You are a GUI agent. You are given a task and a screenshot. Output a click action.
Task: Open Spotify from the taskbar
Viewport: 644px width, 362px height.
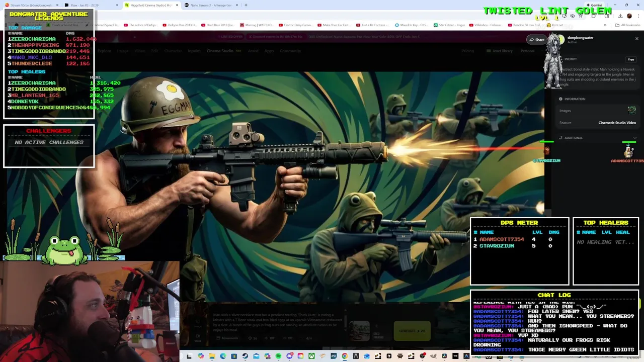click(278, 356)
